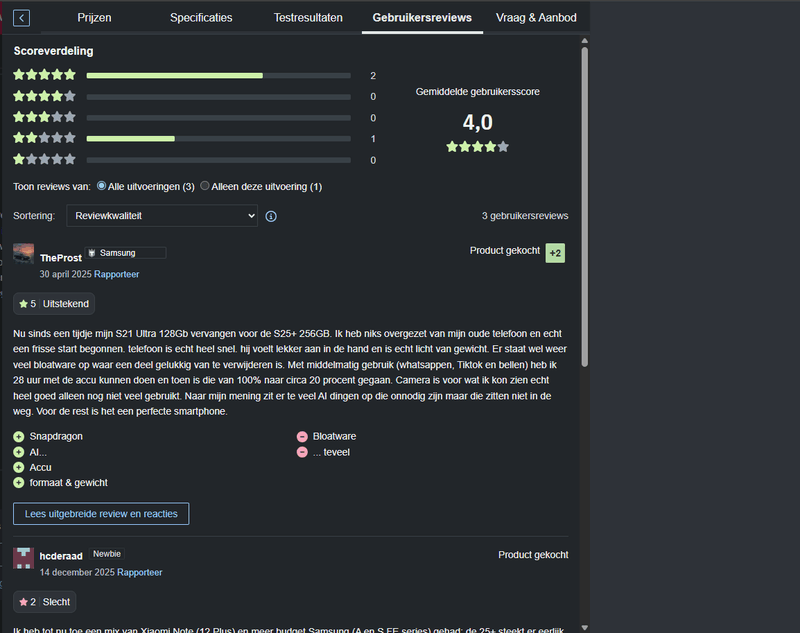Image resolution: width=800 pixels, height=633 pixels.
Task: Open the Reviewkwaliteit sorting dropdown
Action: coord(162,216)
